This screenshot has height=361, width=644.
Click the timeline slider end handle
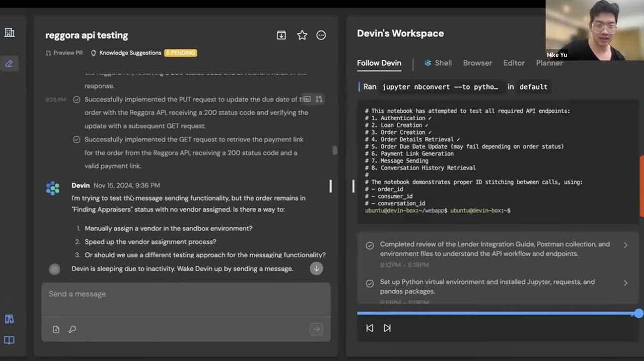pyautogui.click(x=639, y=313)
